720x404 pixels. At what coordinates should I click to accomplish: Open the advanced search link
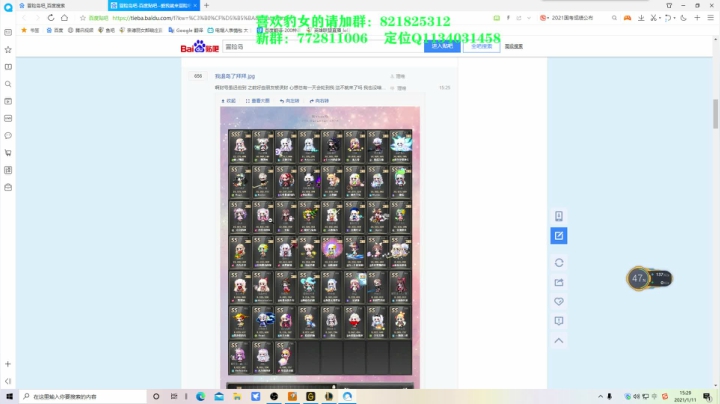[x=514, y=46]
